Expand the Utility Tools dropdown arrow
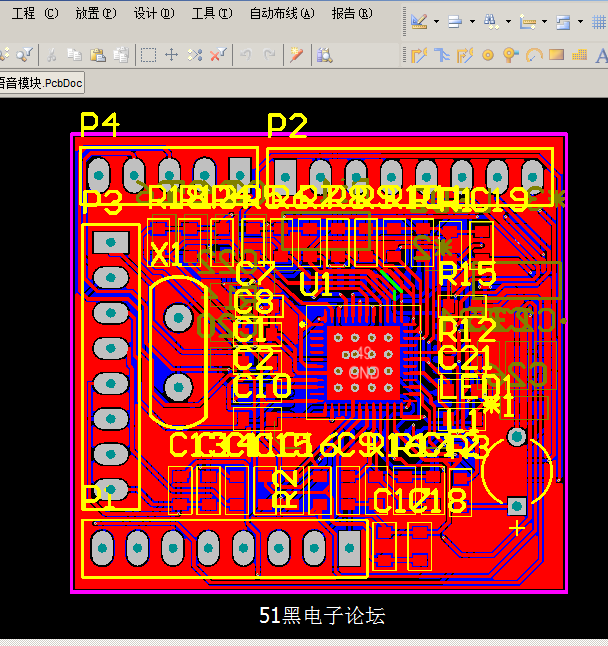Image resolution: width=608 pixels, height=646 pixels. click(436, 21)
